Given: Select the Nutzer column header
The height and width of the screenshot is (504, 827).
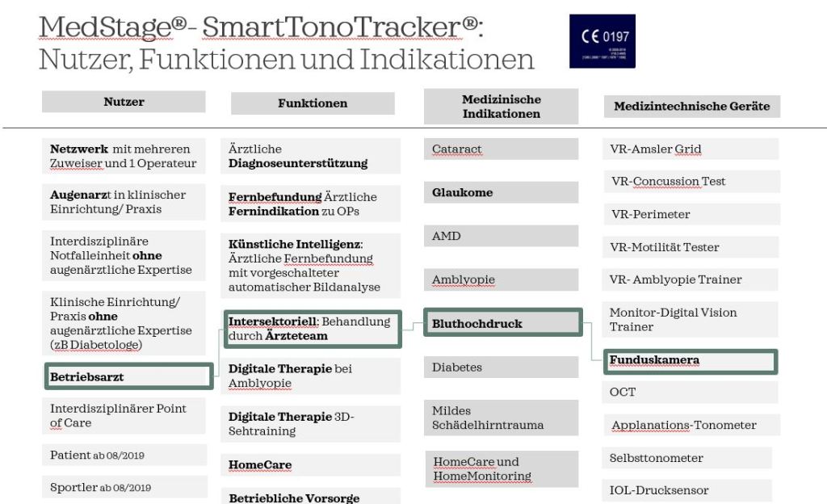Looking at the screenshot, I should coord(124,102).
